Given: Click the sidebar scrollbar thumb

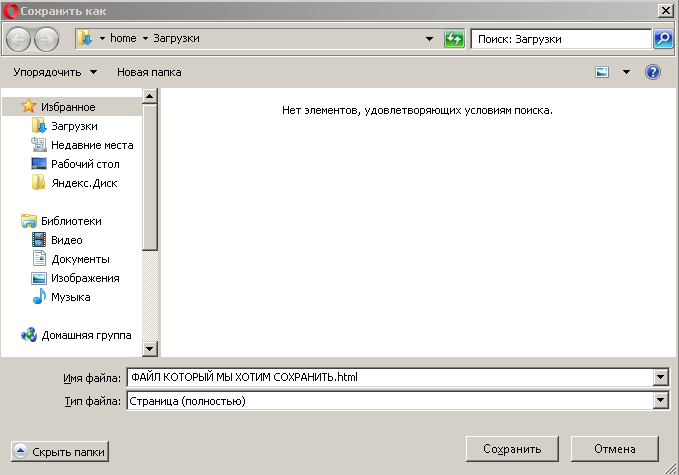Looking at the screenshot, I should tap(149, 177).
